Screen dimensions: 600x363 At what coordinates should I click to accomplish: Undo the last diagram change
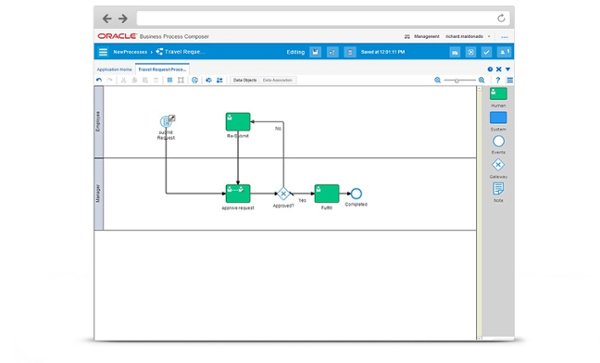pos(99,80)
